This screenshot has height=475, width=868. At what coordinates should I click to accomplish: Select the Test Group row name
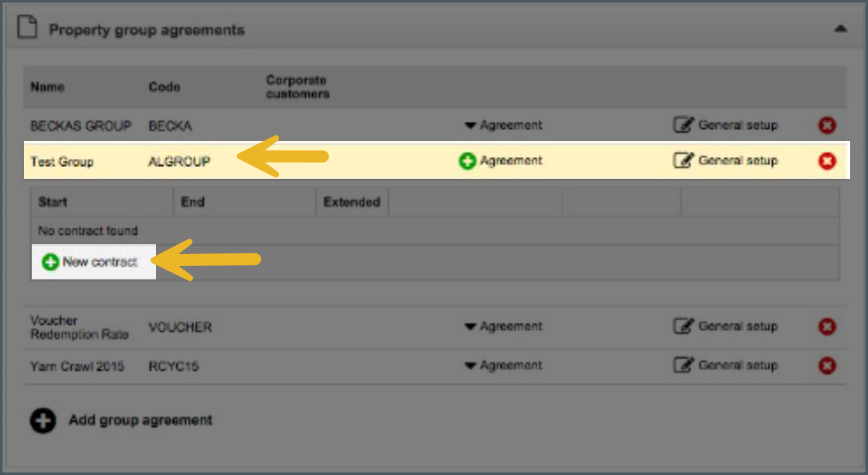coord(62,162)
